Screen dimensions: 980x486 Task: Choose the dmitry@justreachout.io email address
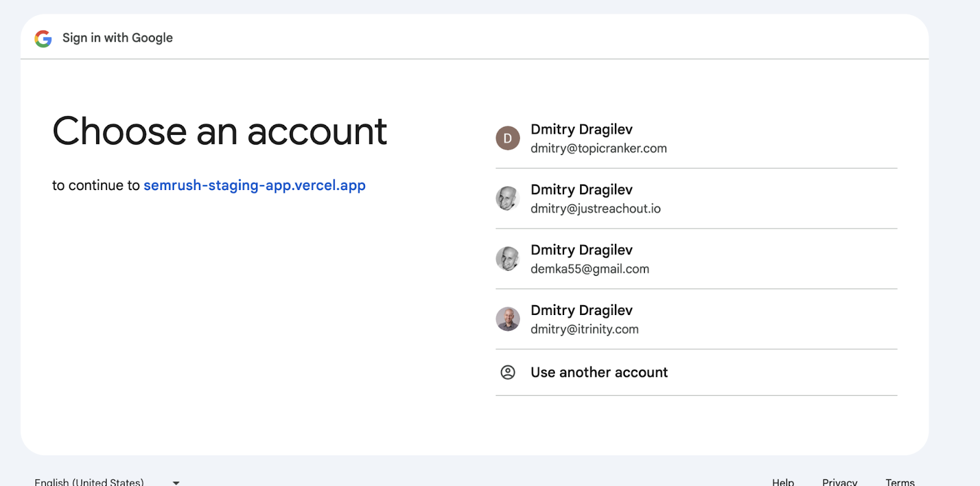pyautogui.click(x=595, y=209)
